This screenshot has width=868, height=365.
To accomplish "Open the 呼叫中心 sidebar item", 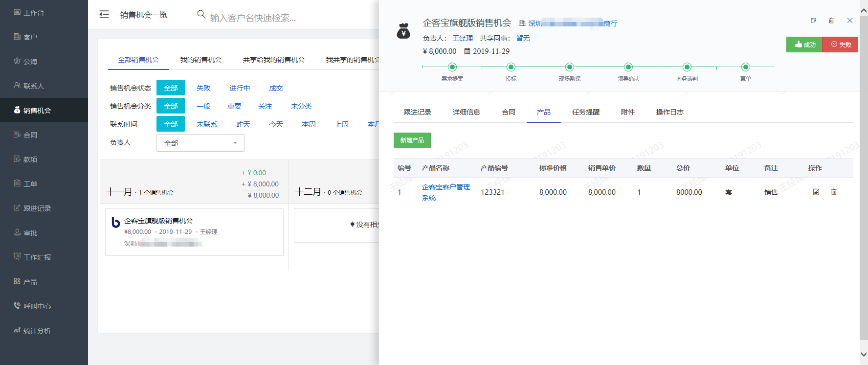I will click(44, 306).
